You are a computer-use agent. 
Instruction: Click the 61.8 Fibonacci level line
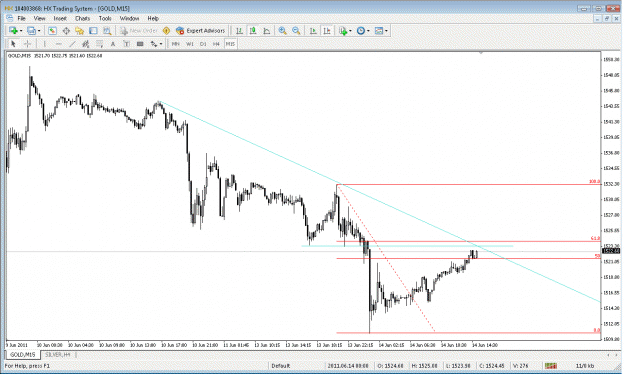(x=469, y=241)
